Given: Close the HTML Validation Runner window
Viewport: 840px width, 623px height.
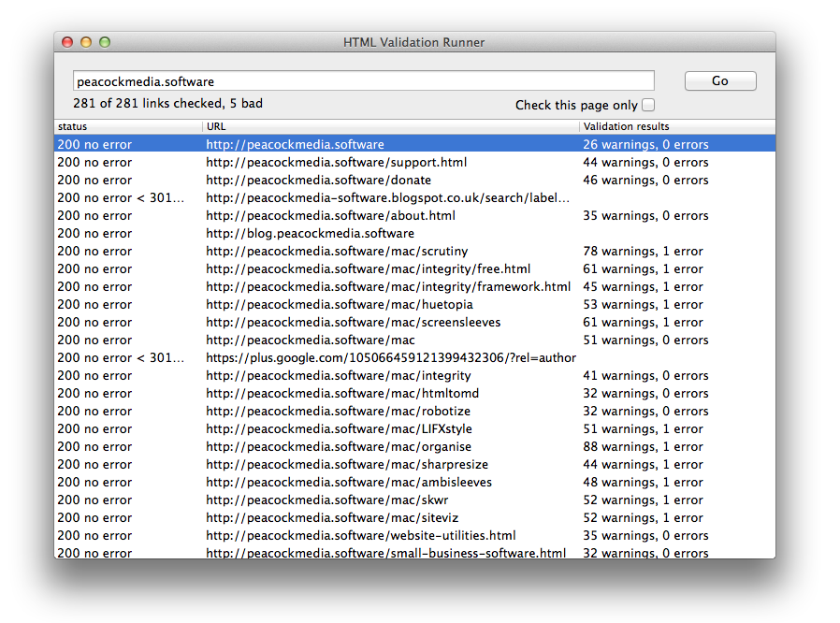Looking at the screenshot, I should [67, 42].
